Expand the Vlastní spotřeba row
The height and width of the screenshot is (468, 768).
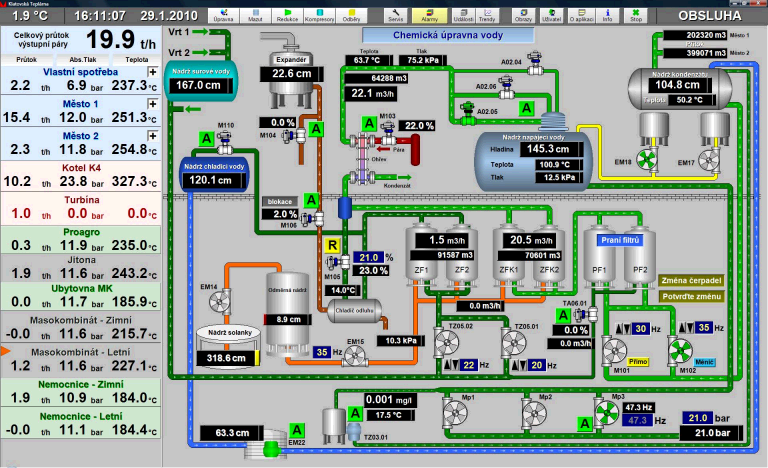(x=152, y=74)
